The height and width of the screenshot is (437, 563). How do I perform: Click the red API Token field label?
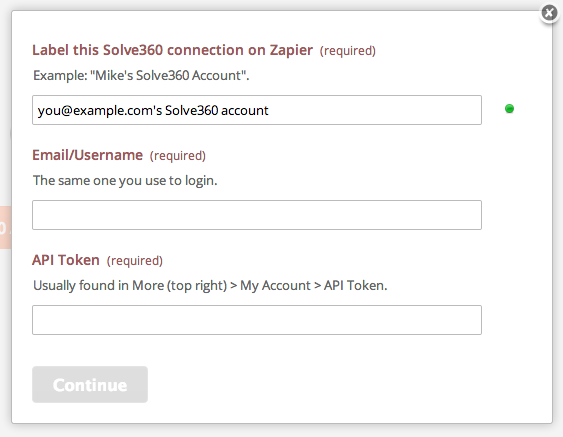(x=66, y=260)
